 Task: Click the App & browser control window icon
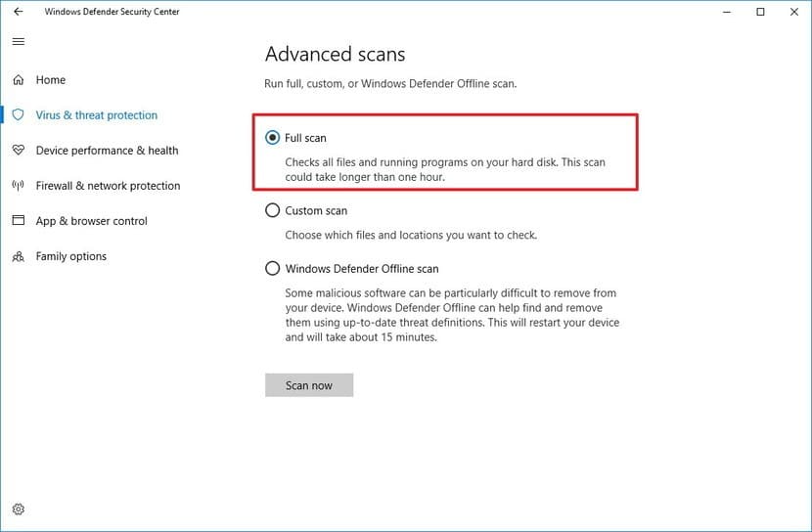[19, 220]
